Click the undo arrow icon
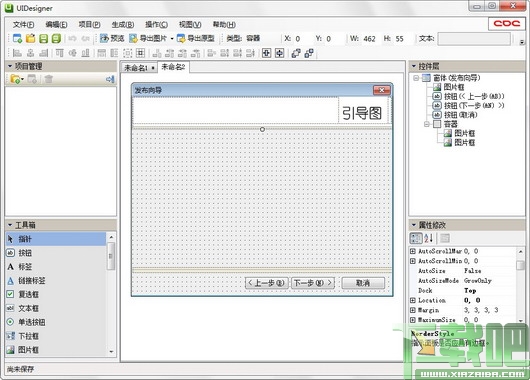The image size is (530, 380). [72, 39]
